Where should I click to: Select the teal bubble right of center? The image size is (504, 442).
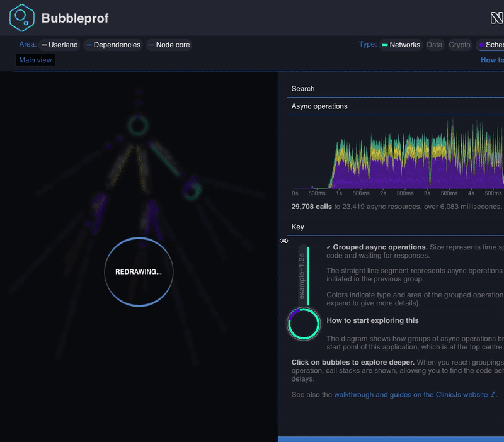pos(192,191)
